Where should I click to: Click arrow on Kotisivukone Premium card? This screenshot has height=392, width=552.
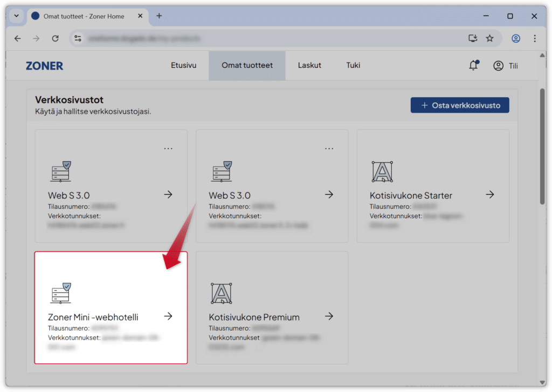click(329, 317)
